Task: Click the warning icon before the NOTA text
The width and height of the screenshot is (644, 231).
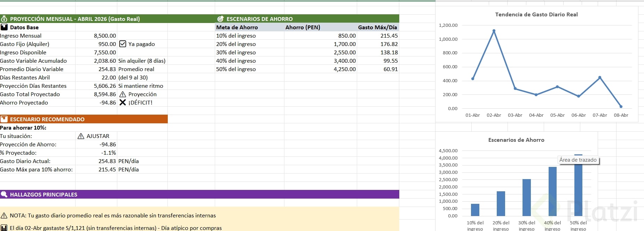Action: [4, 216]
